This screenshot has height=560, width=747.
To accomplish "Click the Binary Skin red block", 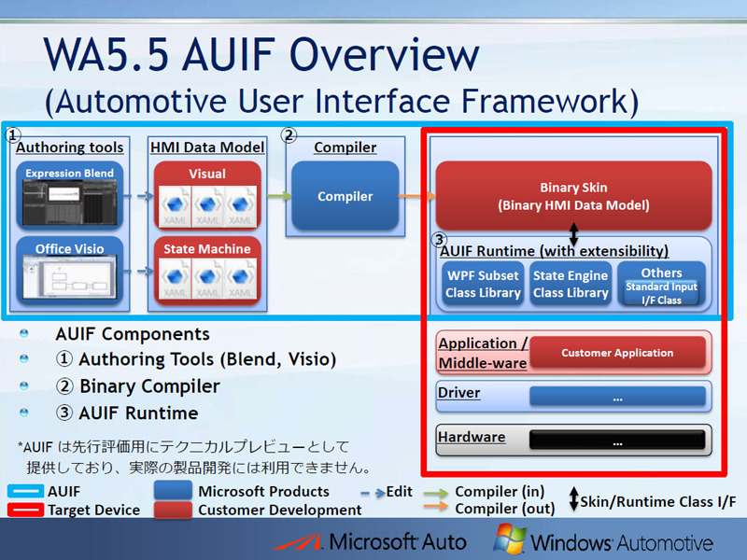I will [x=573, y=196].
